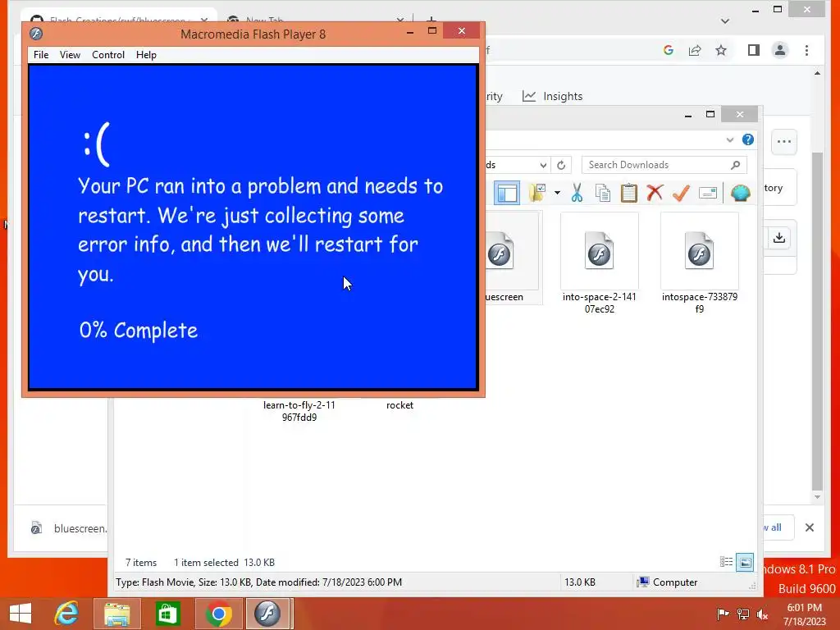
Task: Open the View menu in Flash Player
Action: click(70, 55)
